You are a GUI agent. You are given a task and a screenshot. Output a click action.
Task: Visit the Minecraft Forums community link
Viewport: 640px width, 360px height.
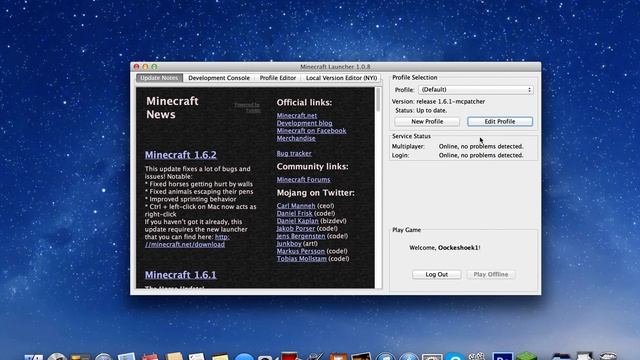coord(303,180)
